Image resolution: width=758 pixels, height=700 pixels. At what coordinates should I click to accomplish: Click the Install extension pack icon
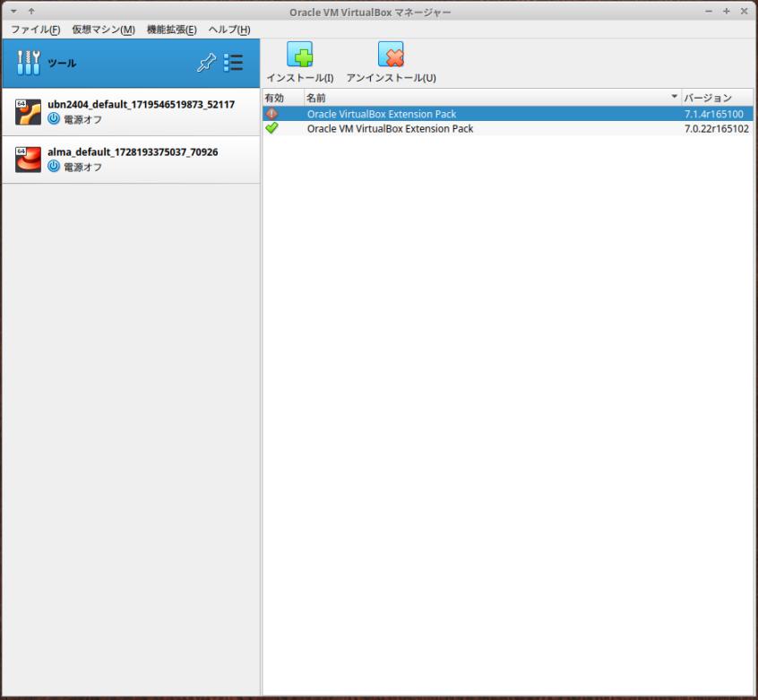(x=300, y=54)
